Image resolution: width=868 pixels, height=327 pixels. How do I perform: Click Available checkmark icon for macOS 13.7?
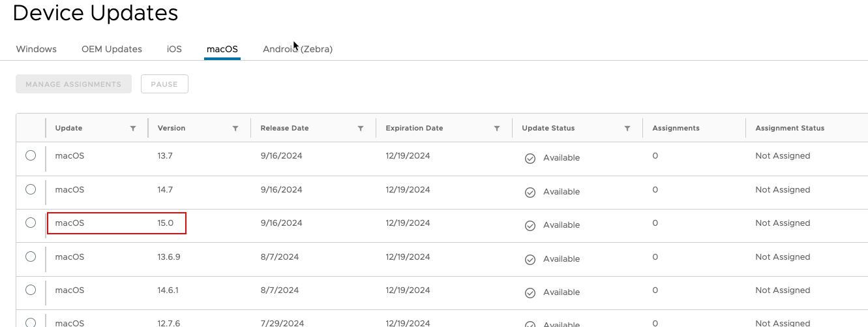[530, 158]
